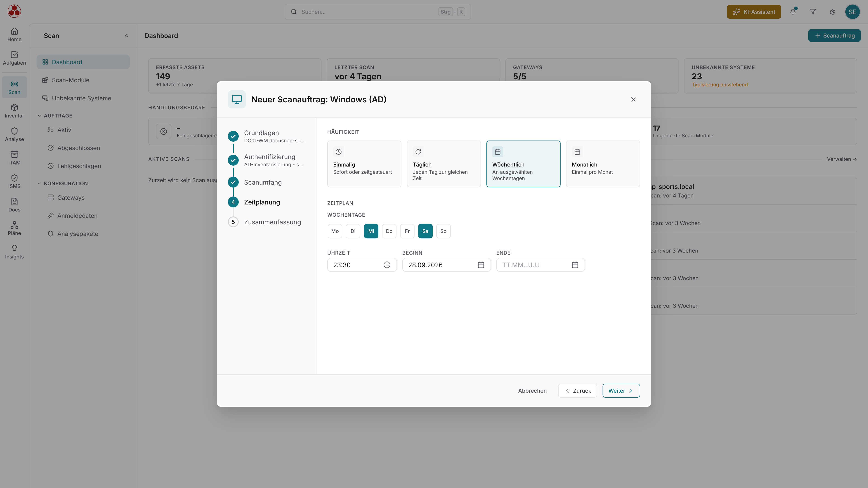Go to Inventar in the left rail
The width and height of the screenshot is (868, 488).
pos(14,111)
